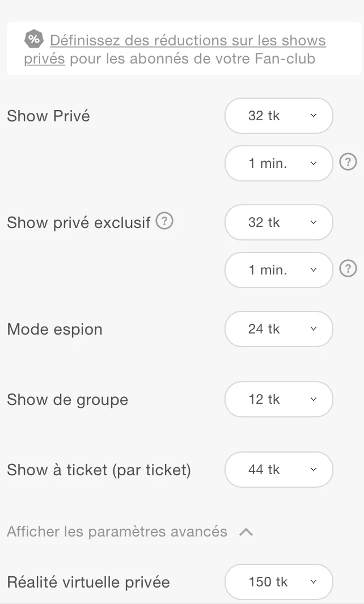
Task: Click the chevron next to paramètres avancés
Action: 246,532
